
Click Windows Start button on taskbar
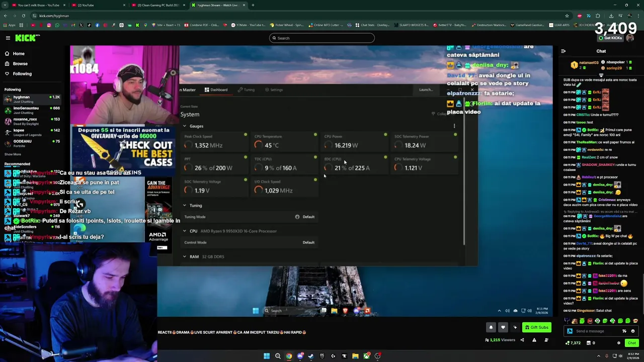(x=267, y=356)
